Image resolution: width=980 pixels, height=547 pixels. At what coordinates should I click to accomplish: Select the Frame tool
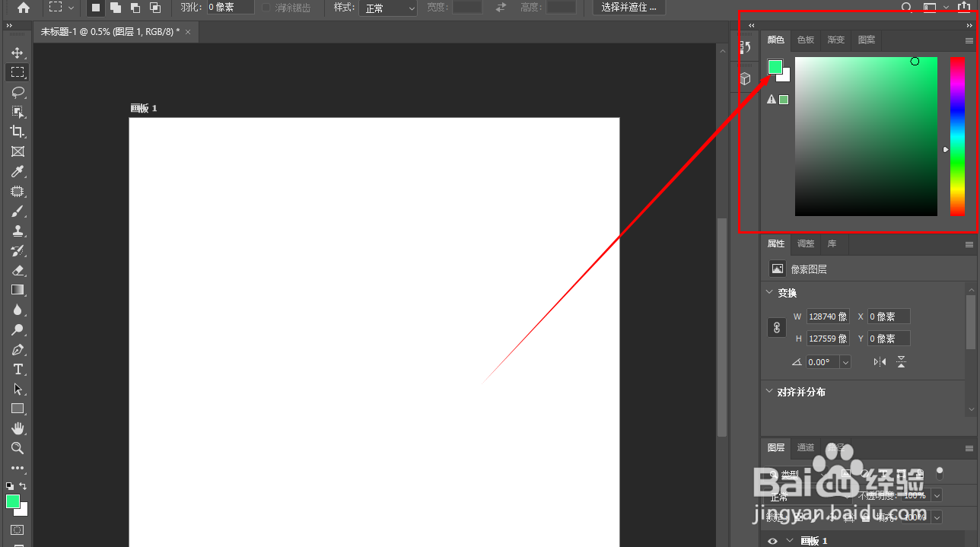17,151
